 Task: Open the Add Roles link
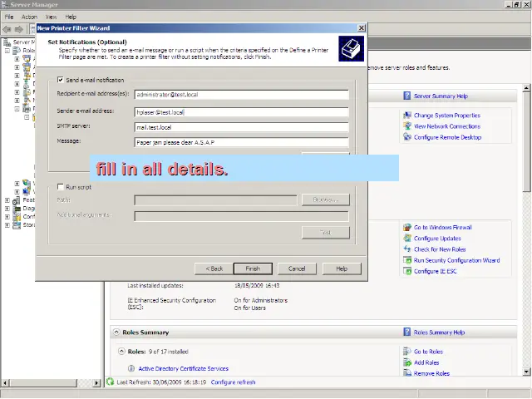pos(426,362)
